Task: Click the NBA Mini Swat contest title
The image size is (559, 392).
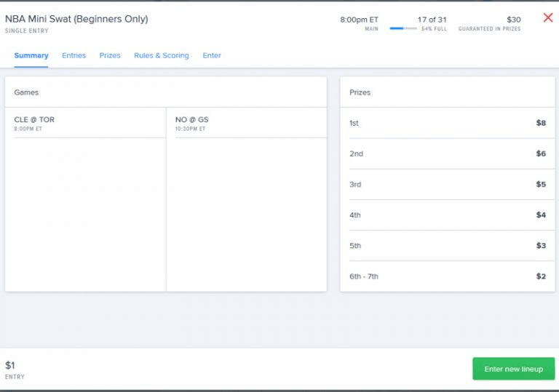Action: click(76, 19)
